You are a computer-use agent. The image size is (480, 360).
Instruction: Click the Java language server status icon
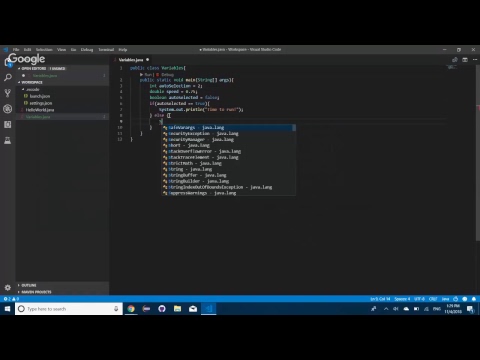456,299
